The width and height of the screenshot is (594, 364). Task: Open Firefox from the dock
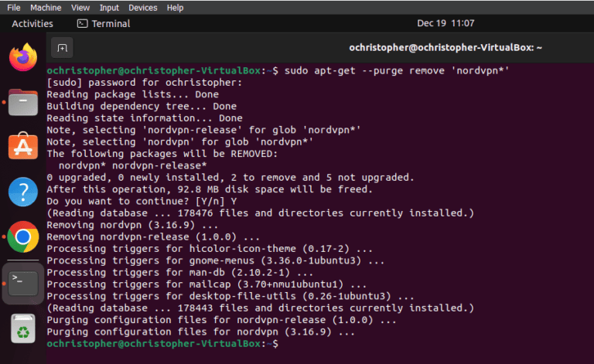click(x=23, y=56)
